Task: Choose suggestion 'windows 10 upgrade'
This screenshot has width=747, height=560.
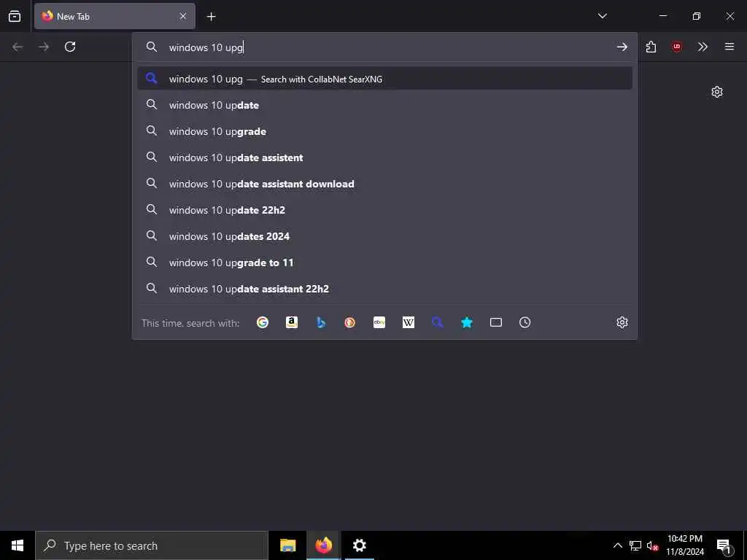Action: pos(384,131)
